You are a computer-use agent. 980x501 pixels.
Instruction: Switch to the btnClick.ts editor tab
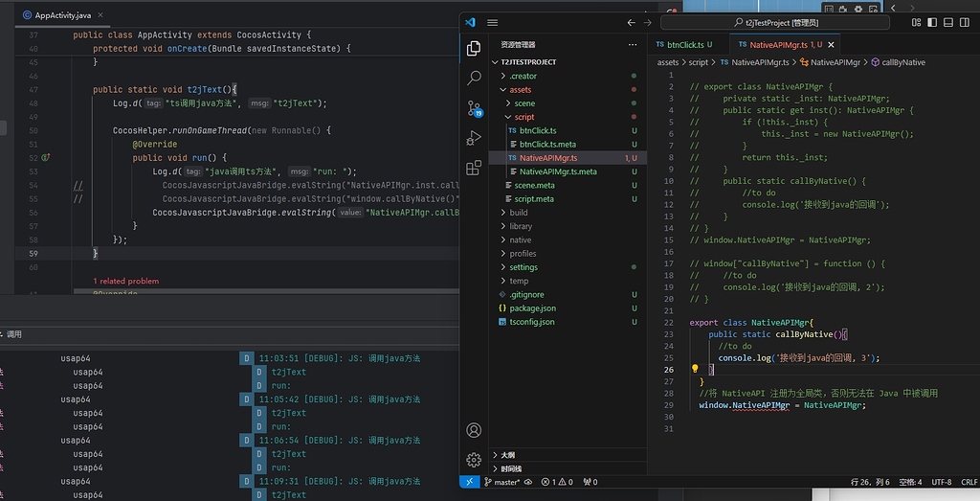pos(683,44)
